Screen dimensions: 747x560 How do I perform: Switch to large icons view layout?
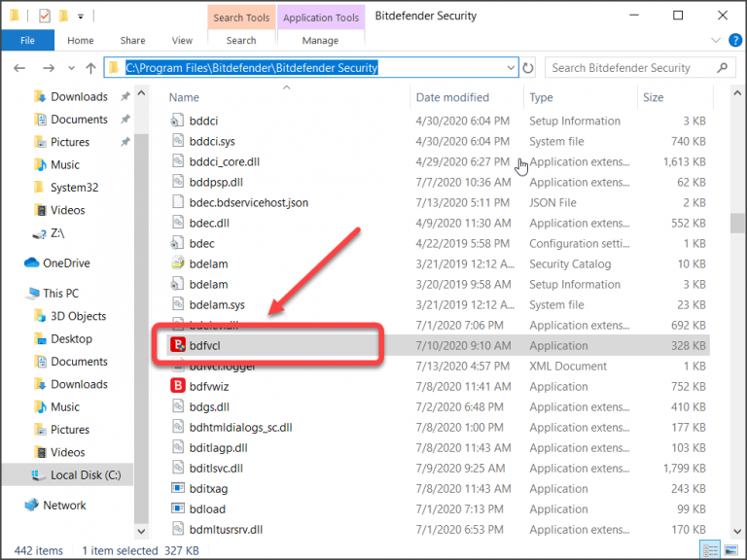(730, 550)
